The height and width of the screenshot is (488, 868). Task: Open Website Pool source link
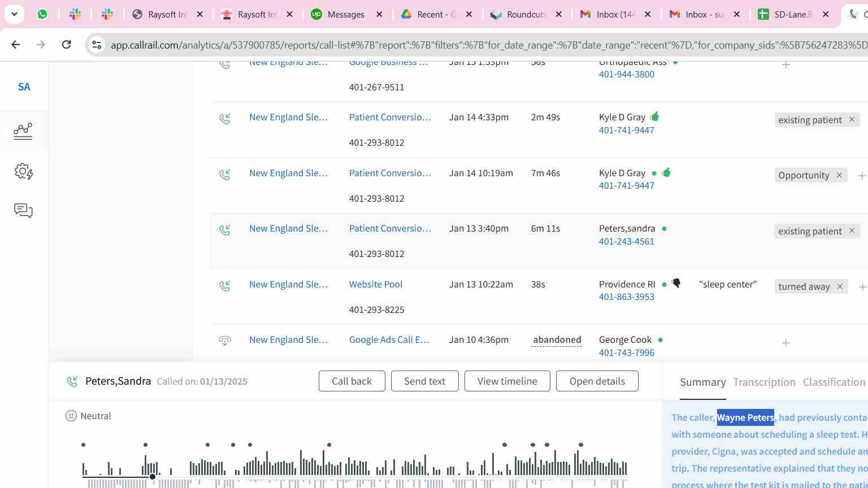375,284
